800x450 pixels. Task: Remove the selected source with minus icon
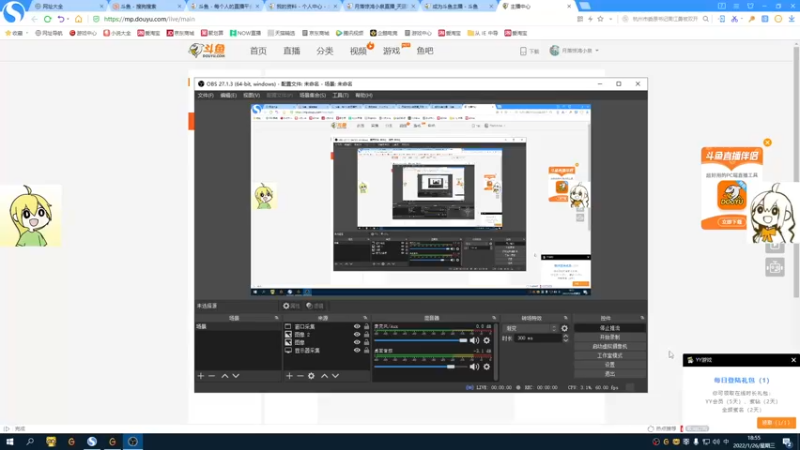(x=300, y=376)
